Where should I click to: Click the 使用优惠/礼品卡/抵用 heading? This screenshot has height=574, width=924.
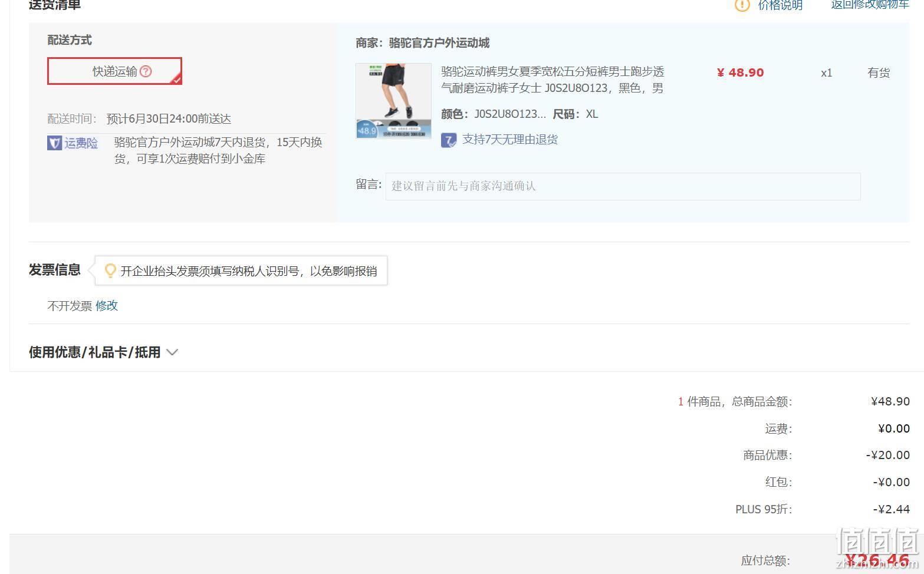pos(95,352)
